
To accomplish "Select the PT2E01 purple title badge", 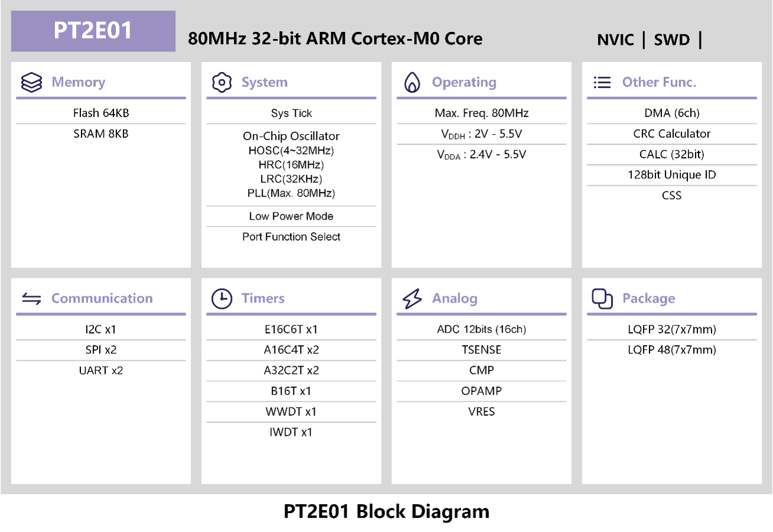I will (93, 31).
